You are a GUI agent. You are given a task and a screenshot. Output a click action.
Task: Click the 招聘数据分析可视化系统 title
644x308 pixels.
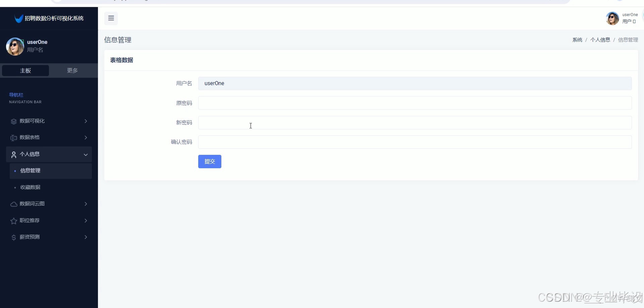54,18
